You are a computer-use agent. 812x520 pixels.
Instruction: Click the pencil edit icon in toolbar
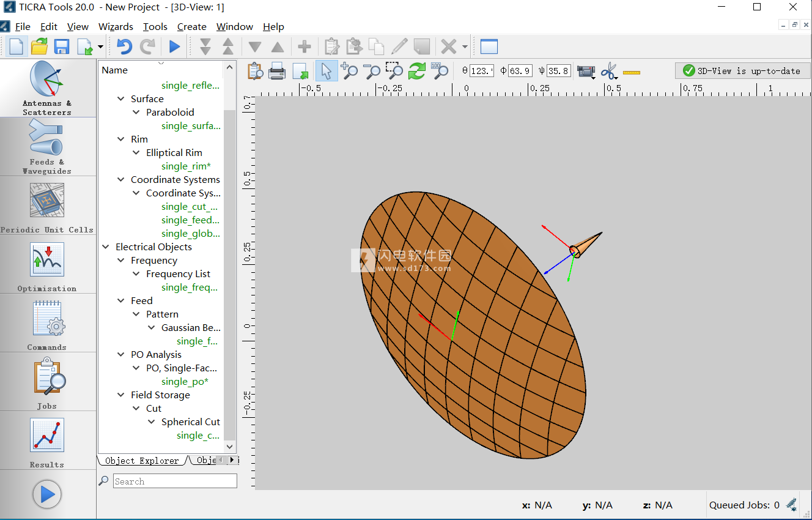tap(399, 46)
